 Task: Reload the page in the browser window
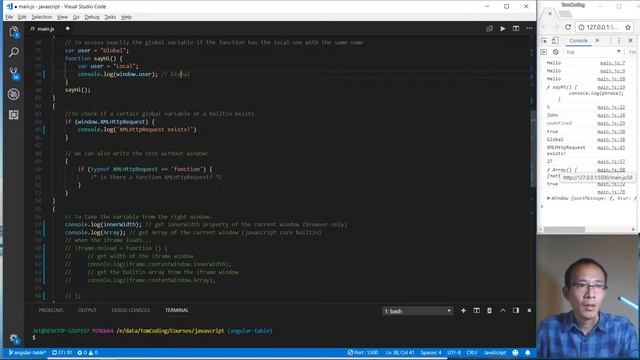coord(568,27)
